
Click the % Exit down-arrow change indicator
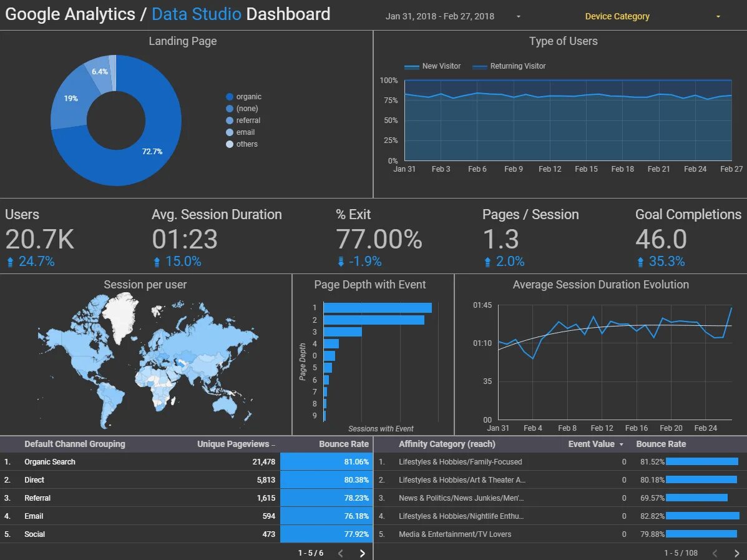[341, 262]
